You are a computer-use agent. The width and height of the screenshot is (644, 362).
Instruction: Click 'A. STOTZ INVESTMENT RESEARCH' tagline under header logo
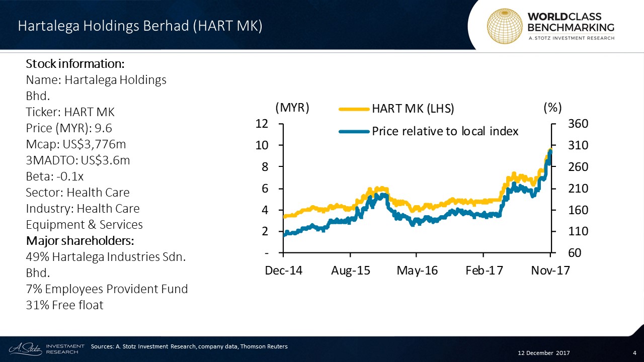pyautogui.click(x=571, y=38)
